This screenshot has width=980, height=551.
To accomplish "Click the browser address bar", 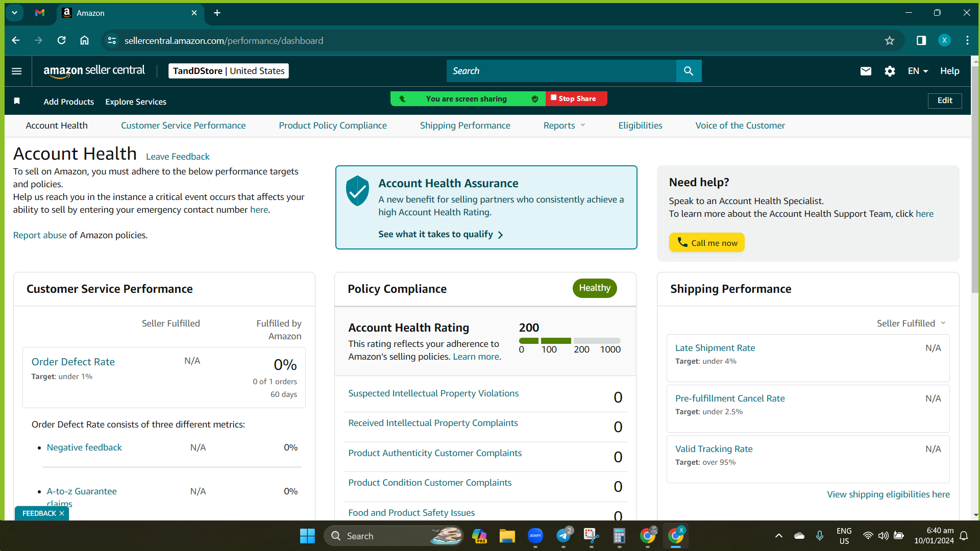I will pyautogui.click(x=503, y=40).
